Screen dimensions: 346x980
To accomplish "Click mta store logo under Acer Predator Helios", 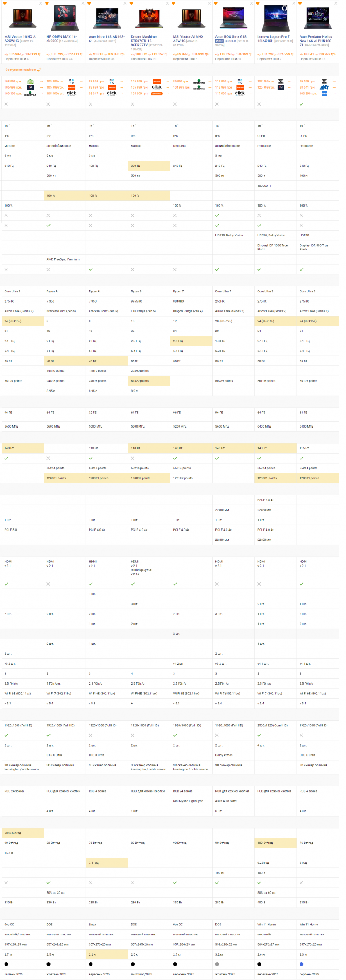I will point(324,94).
